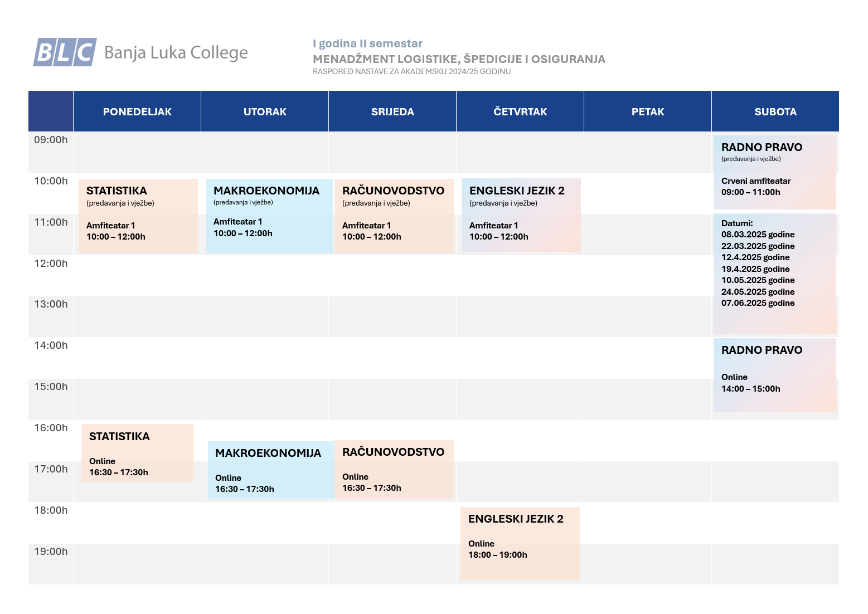
Task: Click the MENADŽMENT LOGISTIKE program title
Action: click(x=459, y=59)
